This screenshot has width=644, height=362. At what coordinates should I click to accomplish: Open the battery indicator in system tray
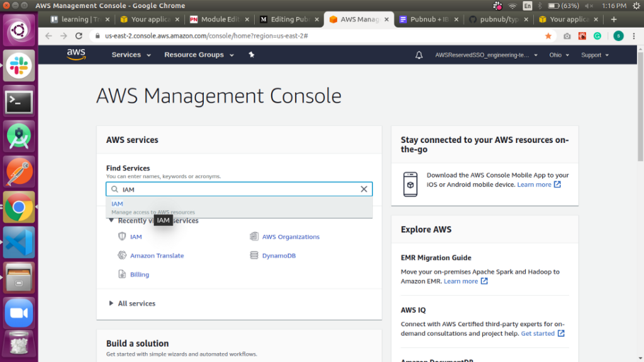(x=563, y=6)
